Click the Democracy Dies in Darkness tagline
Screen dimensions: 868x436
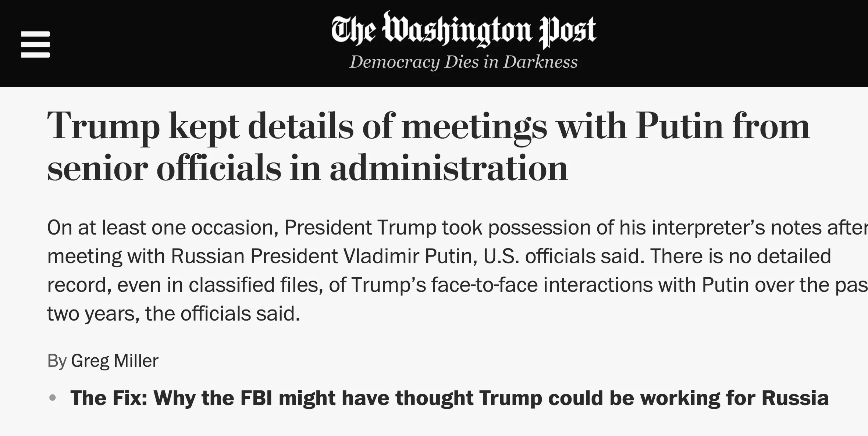[463, 62]
